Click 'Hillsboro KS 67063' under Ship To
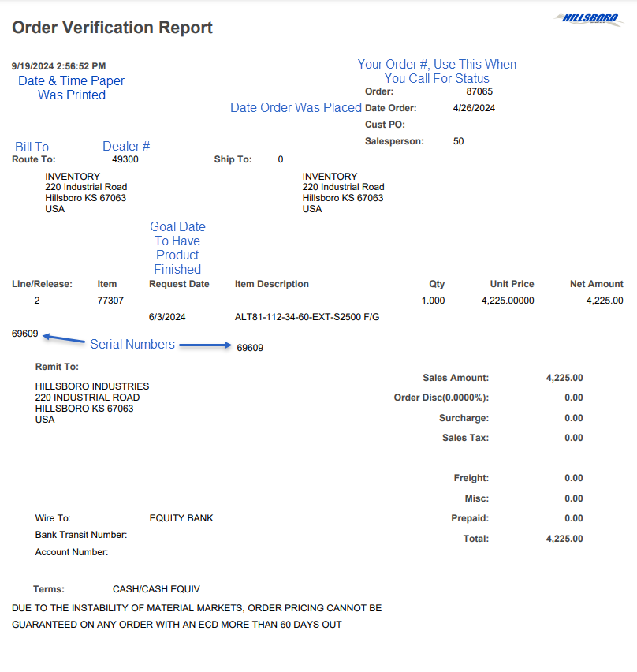Image resolution: width=637 pixels, height=672 pixels. point(343,198)
